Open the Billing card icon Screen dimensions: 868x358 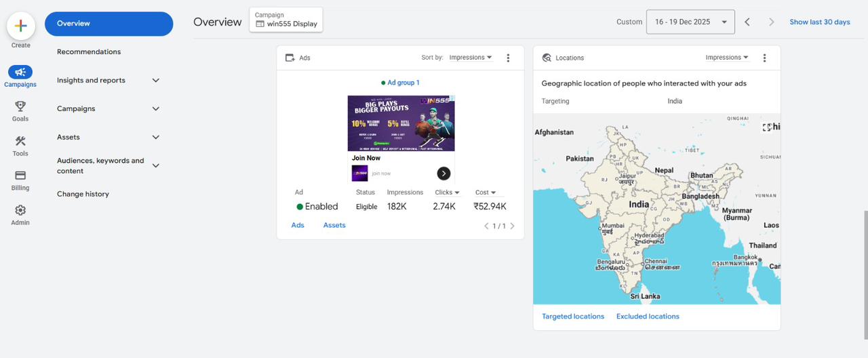click(20, 176)
